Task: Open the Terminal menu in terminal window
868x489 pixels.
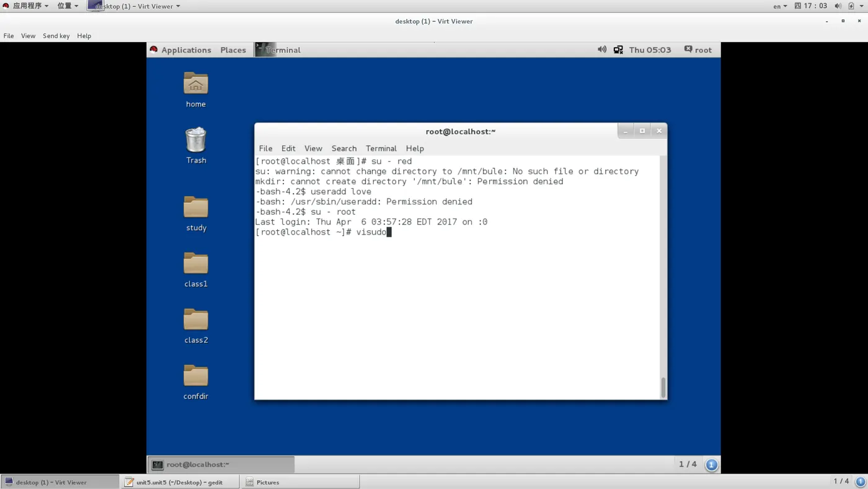Action: click(381, 148)
